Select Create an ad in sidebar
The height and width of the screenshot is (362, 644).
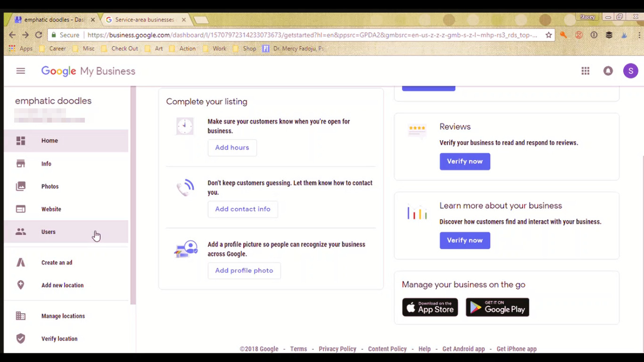pos(66,263)
